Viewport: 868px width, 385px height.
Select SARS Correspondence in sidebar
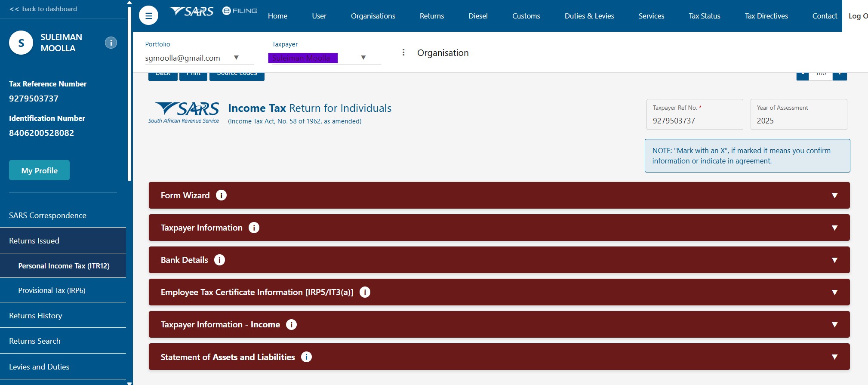coord(63,215)
